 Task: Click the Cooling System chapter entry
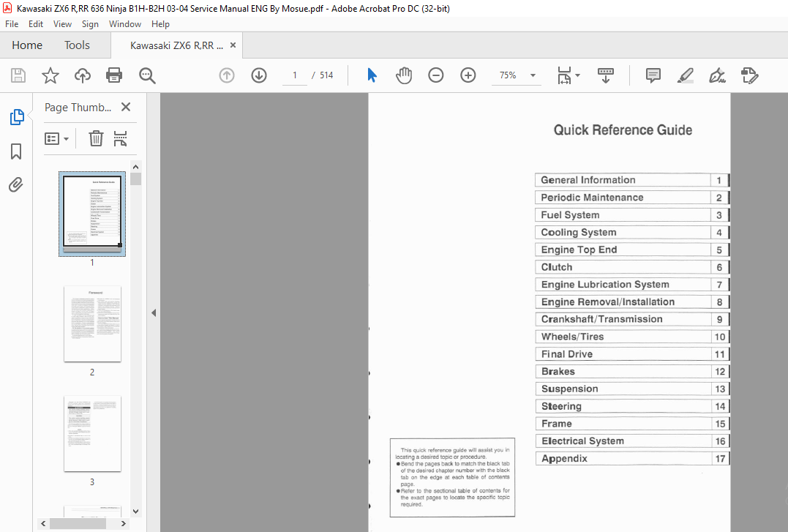pos(632,232)
